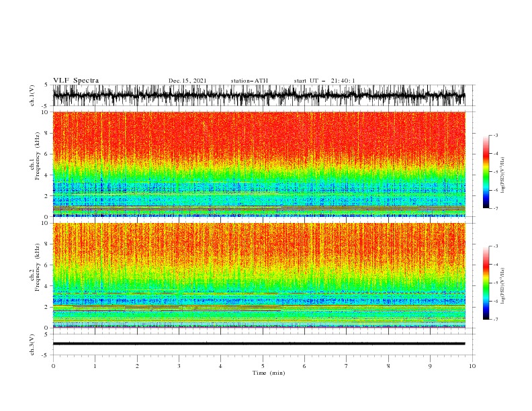Viewport: 532px width, 411px height.
Task: Click the ch.1 voltage waveform trace
Action: [259, 95]
